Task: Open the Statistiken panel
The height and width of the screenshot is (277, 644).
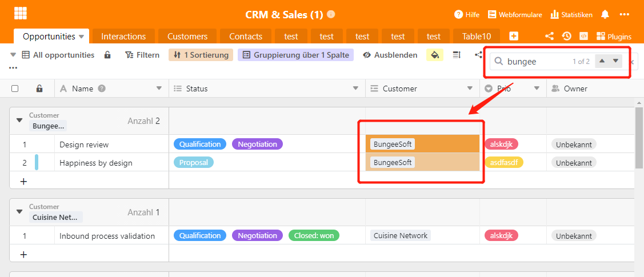Action: 571,14
